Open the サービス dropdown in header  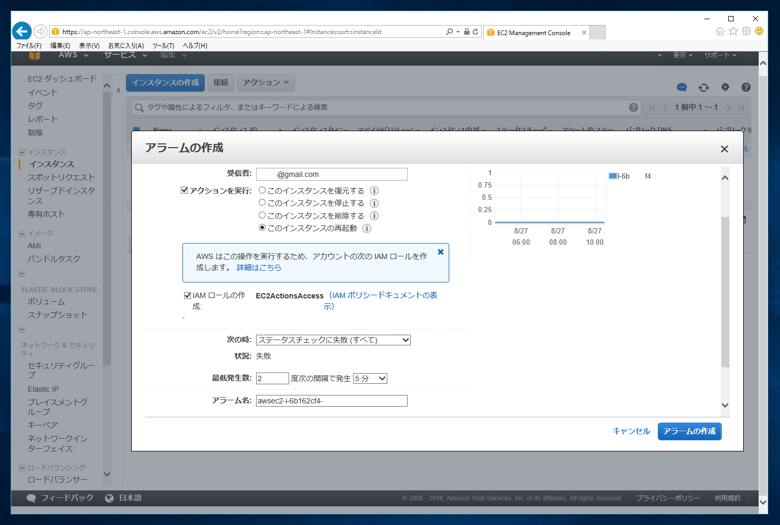tap(125, 55)
